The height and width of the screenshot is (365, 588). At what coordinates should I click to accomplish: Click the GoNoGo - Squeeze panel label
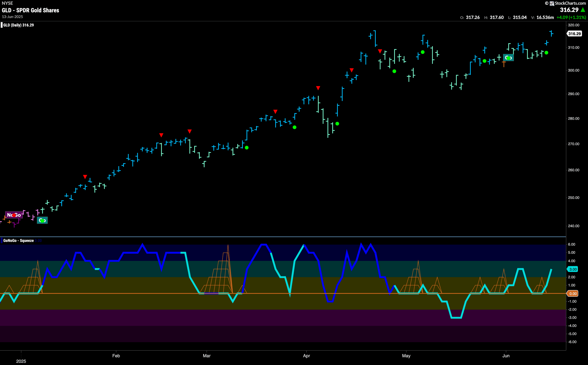point(19,240)
